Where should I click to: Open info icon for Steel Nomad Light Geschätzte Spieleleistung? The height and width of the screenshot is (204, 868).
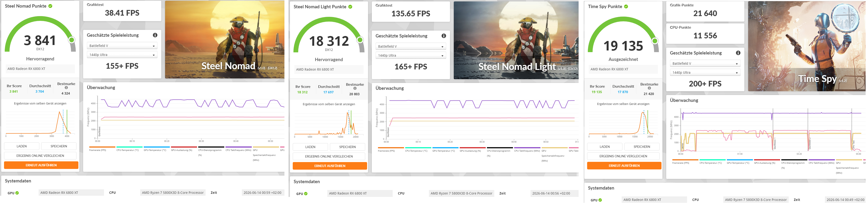[444, 36]
